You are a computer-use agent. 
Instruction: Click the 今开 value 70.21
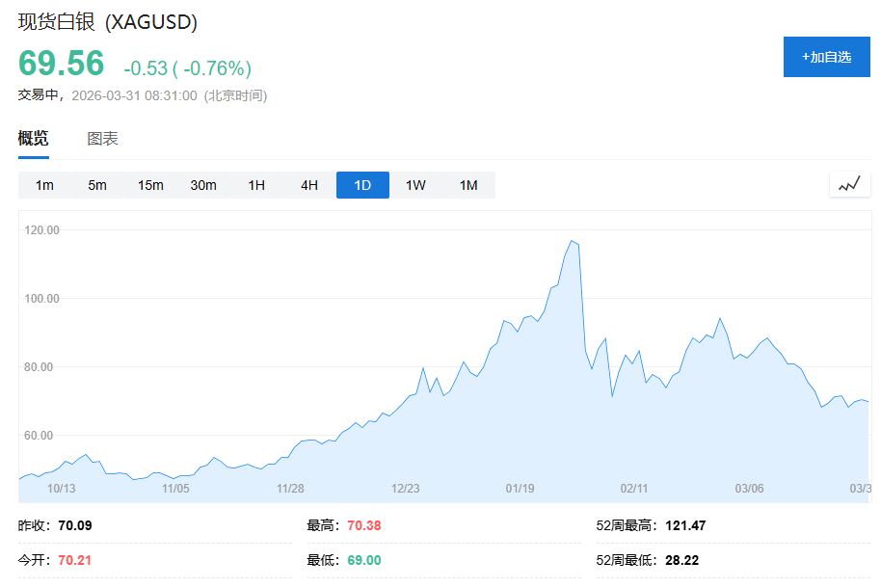click(75, 559)
